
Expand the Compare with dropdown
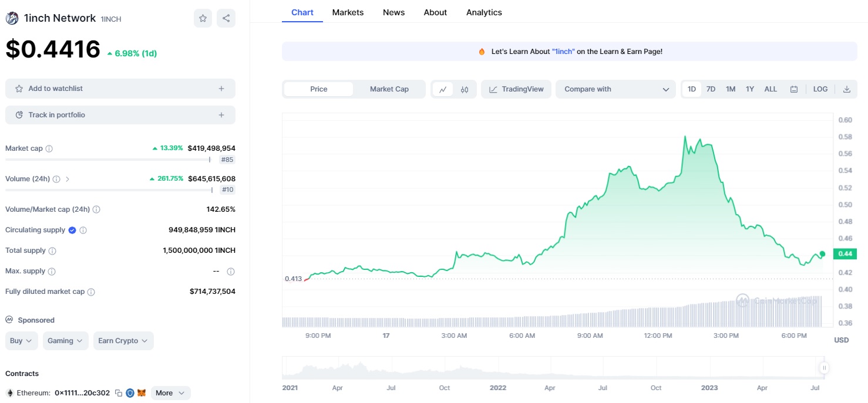point(615,89)
